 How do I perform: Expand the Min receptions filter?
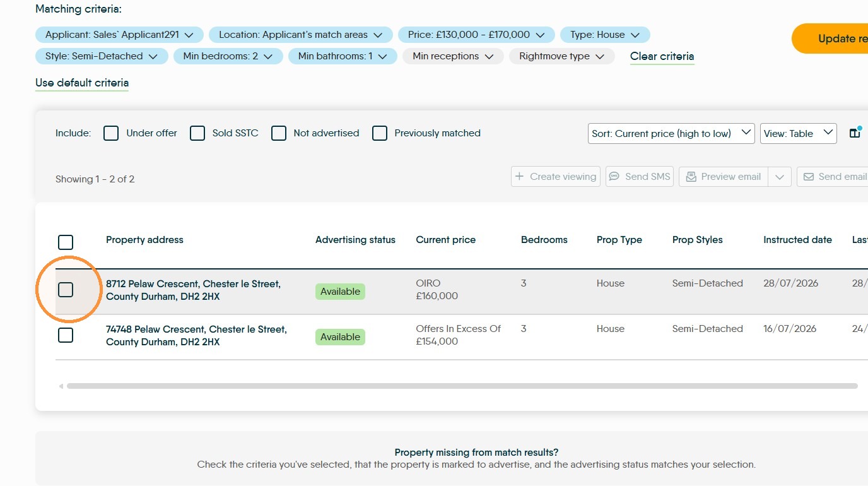coord(453,56)
